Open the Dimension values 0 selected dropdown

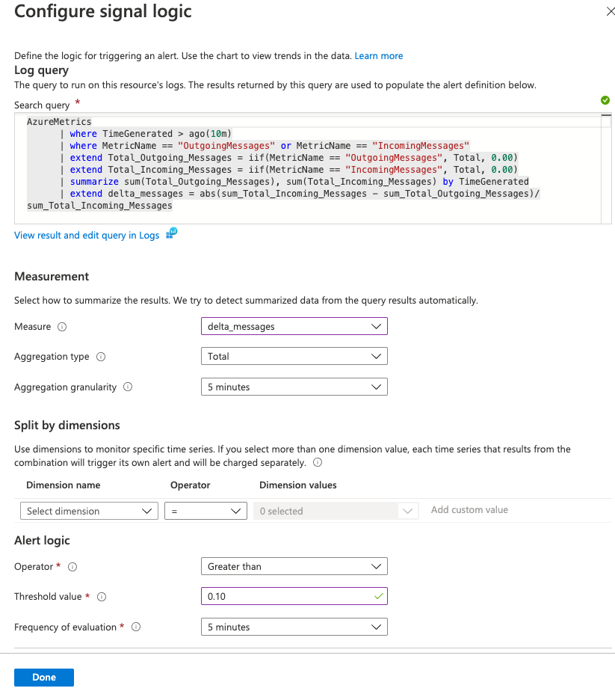(x=336, y=511)
